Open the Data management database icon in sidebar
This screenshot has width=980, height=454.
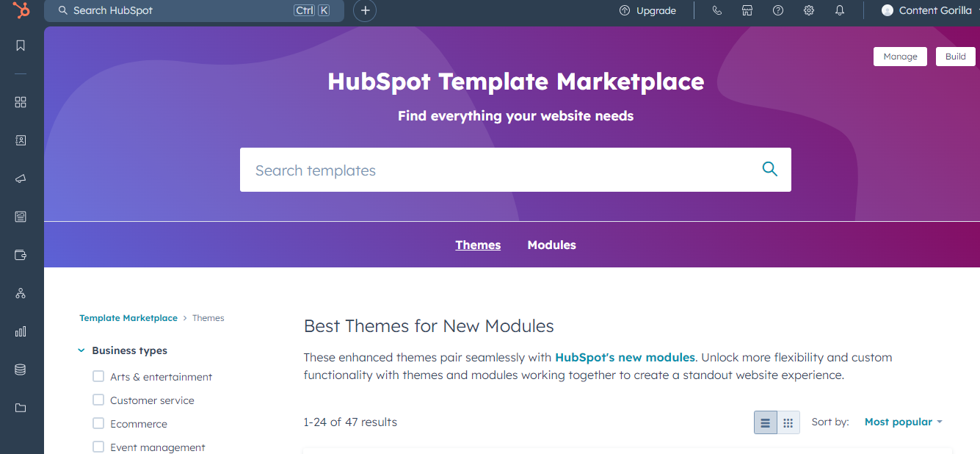pyautogui.click(x=21, y=370)
